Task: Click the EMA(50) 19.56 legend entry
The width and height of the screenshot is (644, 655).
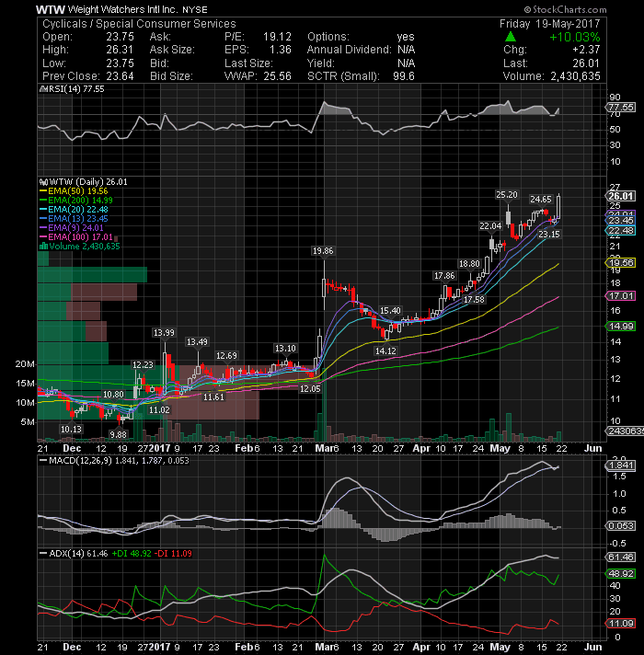Action: pyautogui.click(x=74, y=191)
